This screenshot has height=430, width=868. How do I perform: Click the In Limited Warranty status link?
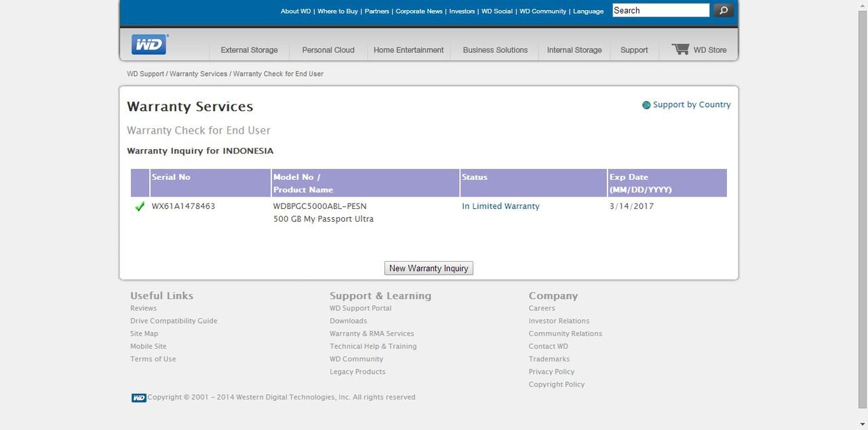500,206
